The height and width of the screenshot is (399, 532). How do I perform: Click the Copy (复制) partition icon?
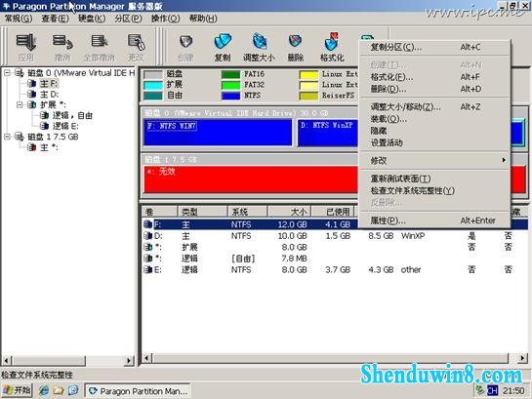[223, 47]
